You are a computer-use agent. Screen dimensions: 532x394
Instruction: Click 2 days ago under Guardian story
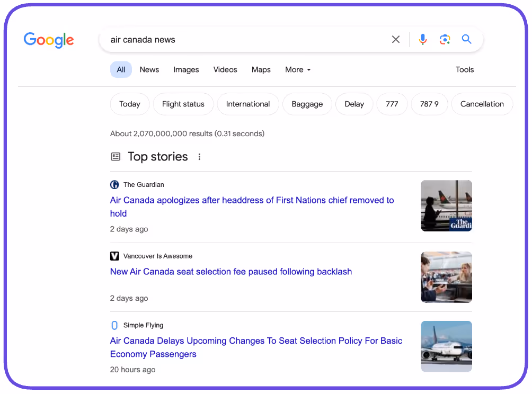(x=129, y=229)
